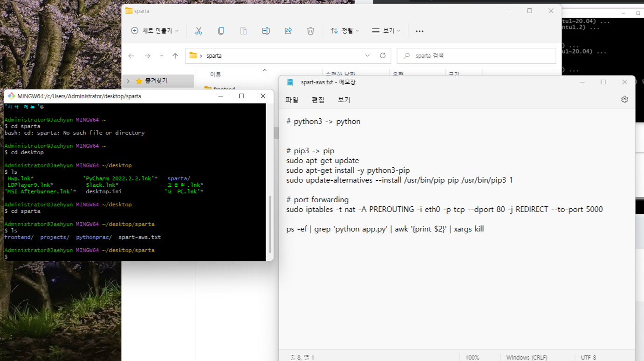Click the 이름 column header in Explorer

click(x=215, y=75)
